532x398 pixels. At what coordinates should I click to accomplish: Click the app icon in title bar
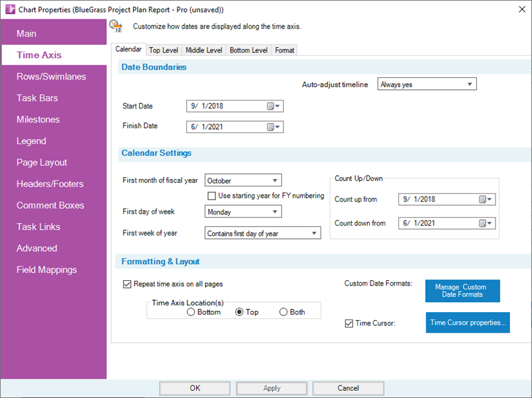coord(8,8)
